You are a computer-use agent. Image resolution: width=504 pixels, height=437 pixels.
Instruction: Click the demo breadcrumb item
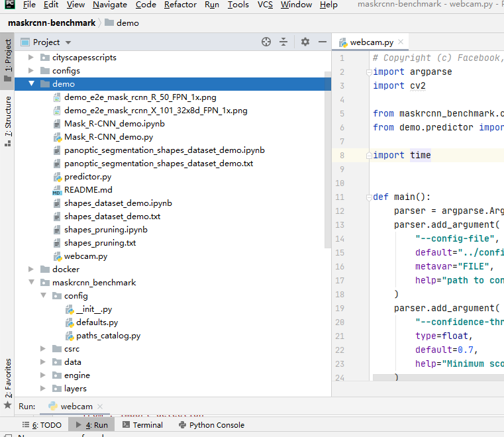128,23
